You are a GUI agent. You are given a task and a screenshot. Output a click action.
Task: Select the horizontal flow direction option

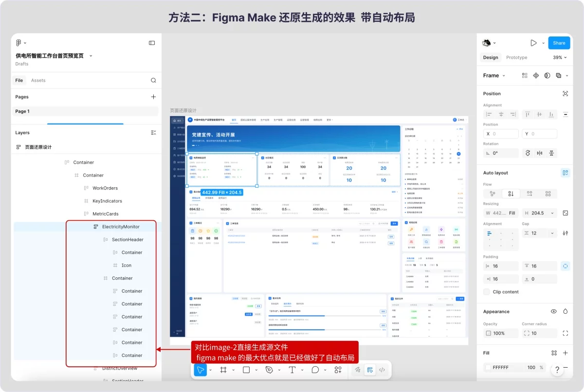pos(529,194)
